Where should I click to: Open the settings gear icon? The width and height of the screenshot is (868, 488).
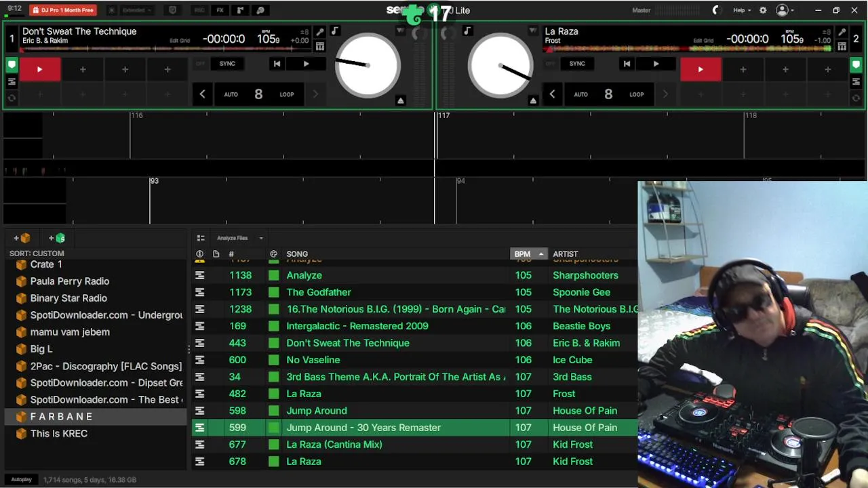(763, 10)
